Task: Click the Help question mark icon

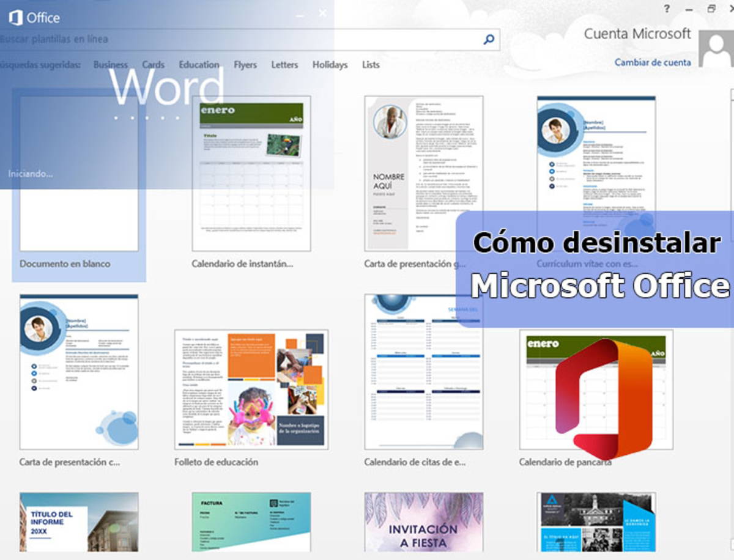Action: [665, 9]
